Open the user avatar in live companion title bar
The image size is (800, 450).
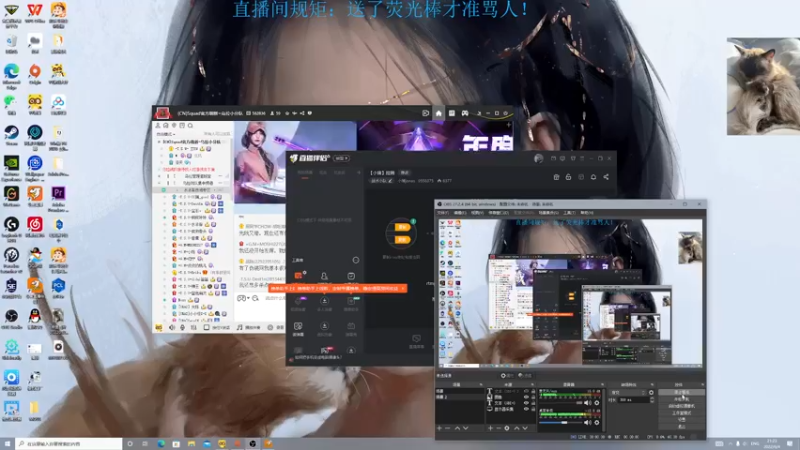pos(538,159)
